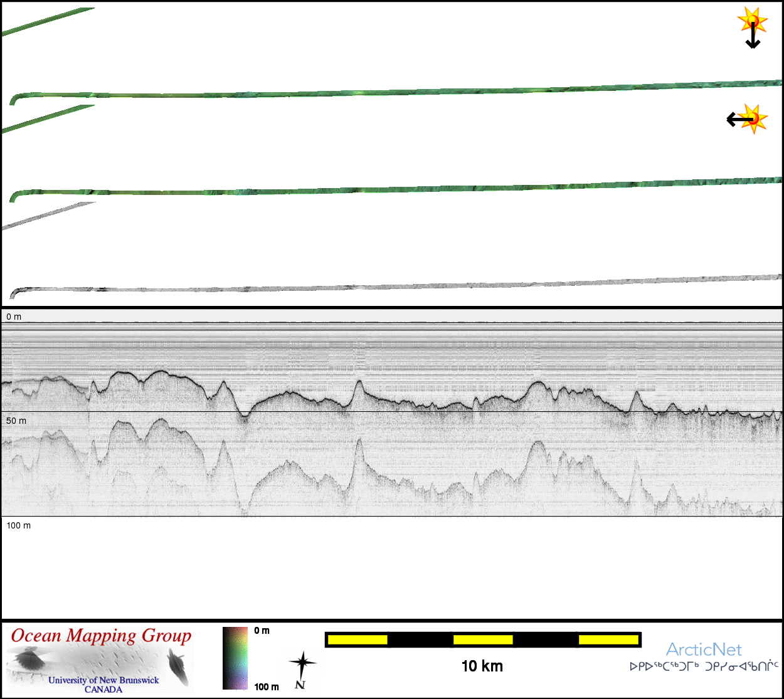The height and width of the screenshot is (699, 784).
Task: Click the black downward arrow under top sun
Action: [x=753, y=39]
